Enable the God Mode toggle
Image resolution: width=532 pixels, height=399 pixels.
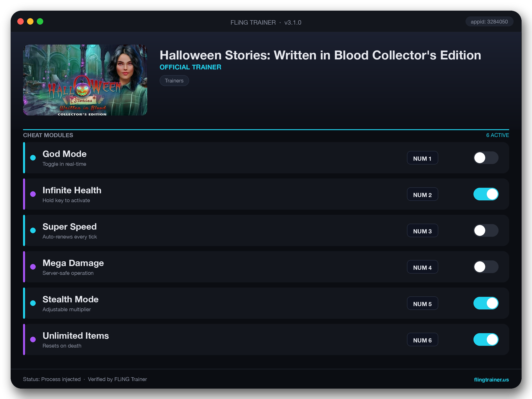(x=486, y=158)
